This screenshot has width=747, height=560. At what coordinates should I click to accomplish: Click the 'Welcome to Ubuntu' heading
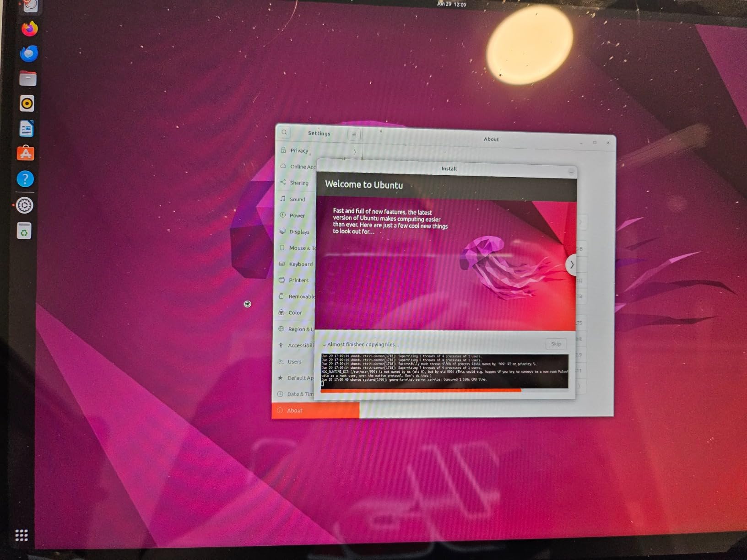point(364,185)
